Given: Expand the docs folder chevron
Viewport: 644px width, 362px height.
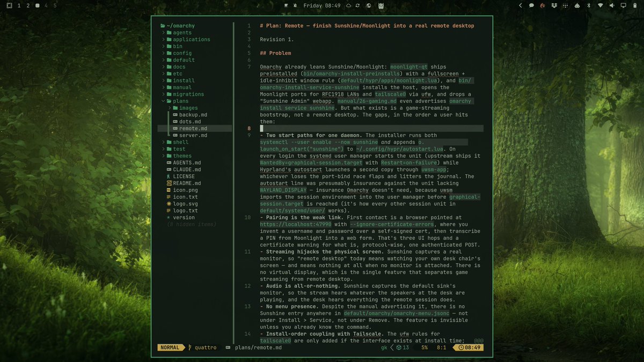Looking at the screenshot, I should coord(163,67).
